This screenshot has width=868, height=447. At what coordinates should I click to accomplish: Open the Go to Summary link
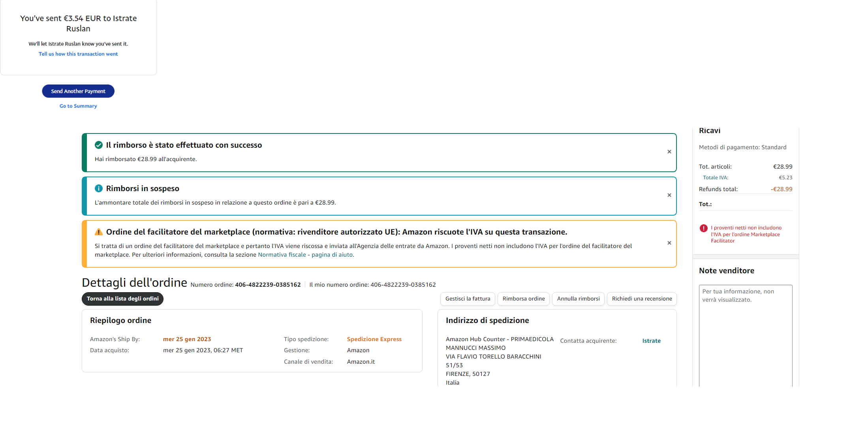pyautogui.click(x=78, y=106)
